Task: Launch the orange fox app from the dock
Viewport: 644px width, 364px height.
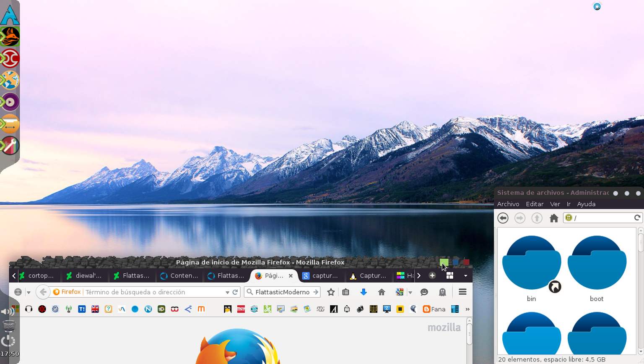Action: pyautogui.click(x=10, y=37)
